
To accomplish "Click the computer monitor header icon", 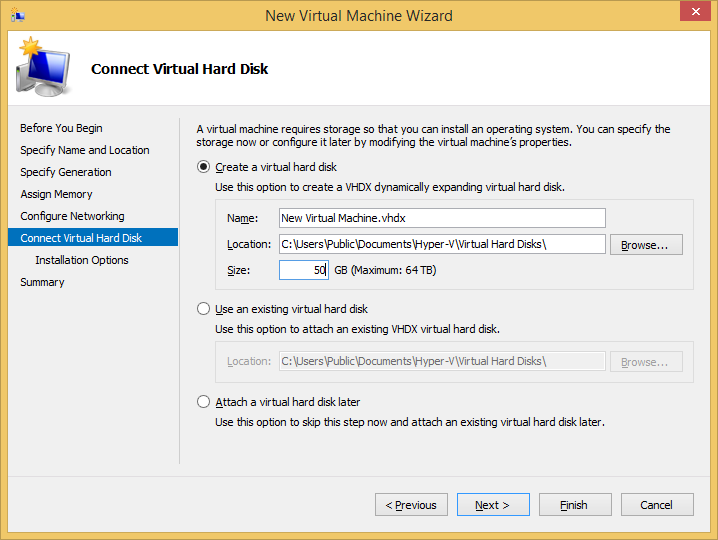I will pyautogui.click(x=43, y=67).
